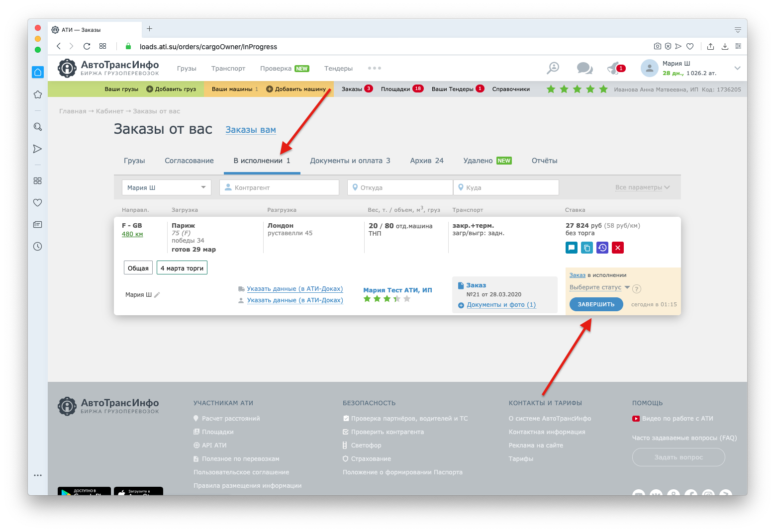Open the search magnifier in site header

(553, 68)
